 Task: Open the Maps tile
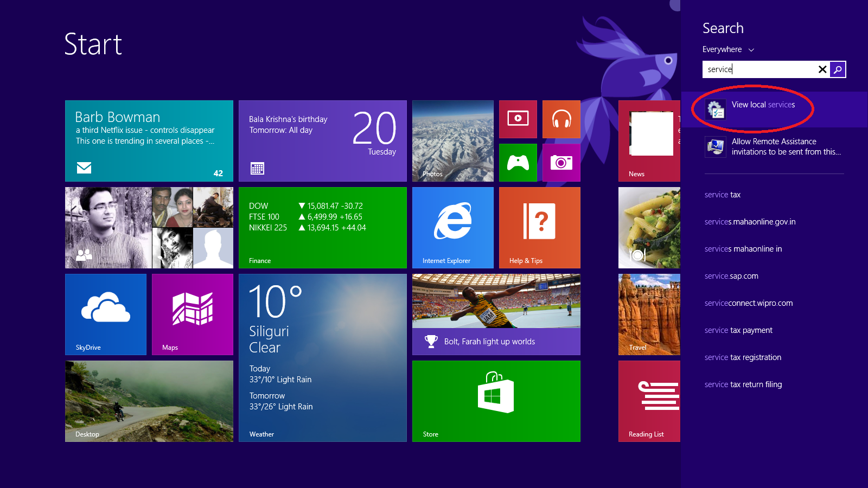click(193, 314)
